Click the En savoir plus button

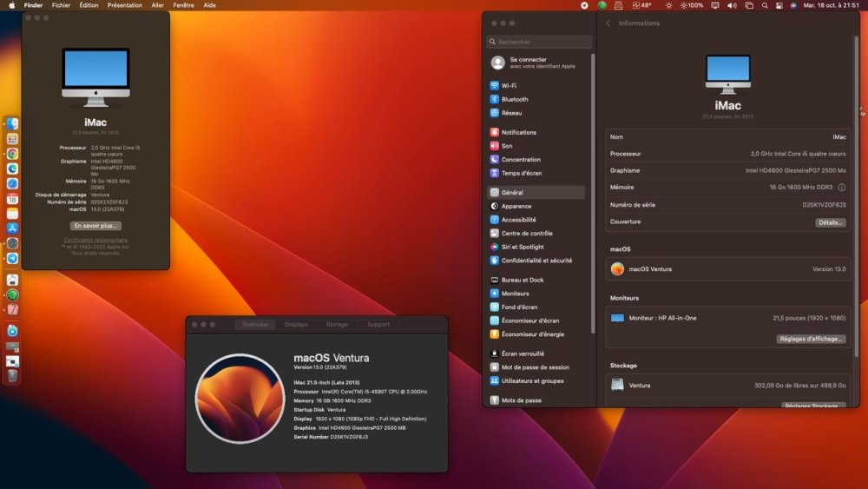95,226
